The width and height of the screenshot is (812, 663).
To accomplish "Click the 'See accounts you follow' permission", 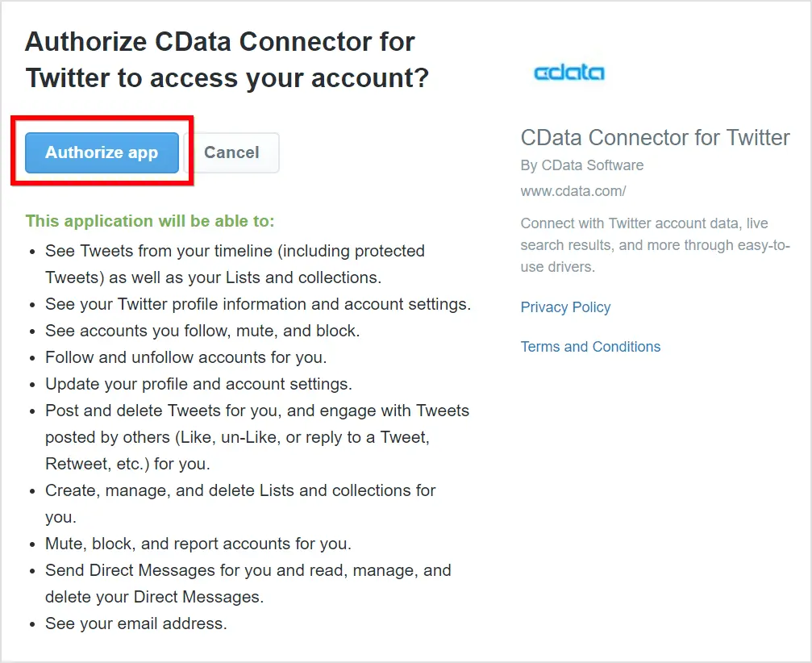I will [202, 331].
